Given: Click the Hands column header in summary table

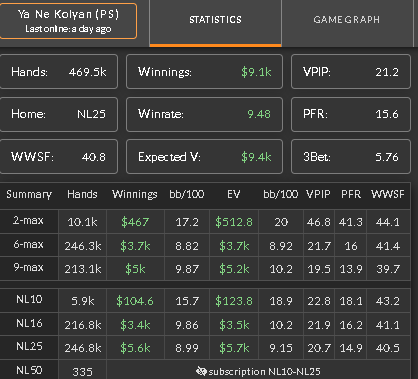Looking at the screenshot, I should [82, 194].
